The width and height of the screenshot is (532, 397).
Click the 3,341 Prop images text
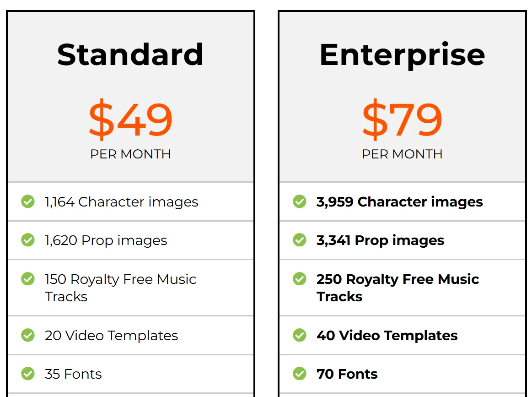click(x=380, y=240)
